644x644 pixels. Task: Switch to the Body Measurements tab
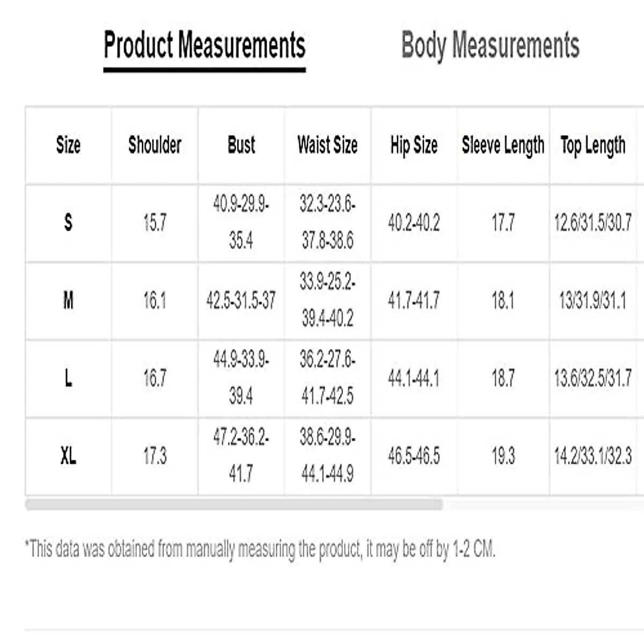point(490,45)
